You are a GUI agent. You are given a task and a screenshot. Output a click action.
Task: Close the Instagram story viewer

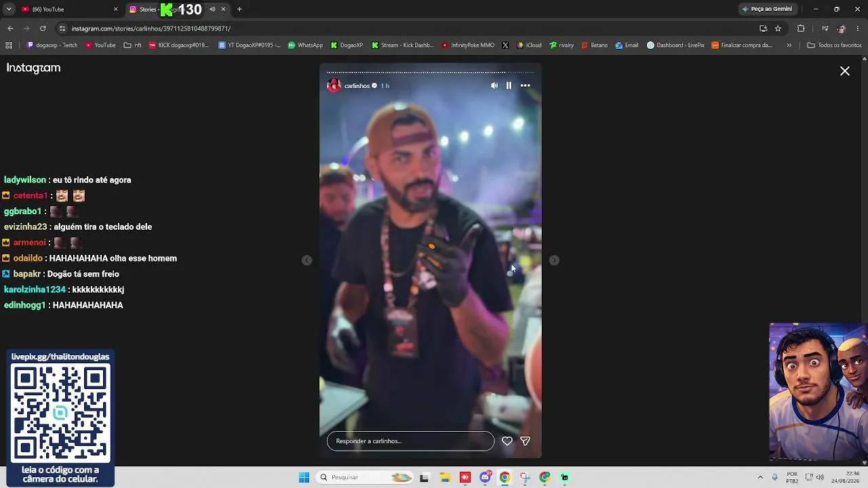click(845, 71)
